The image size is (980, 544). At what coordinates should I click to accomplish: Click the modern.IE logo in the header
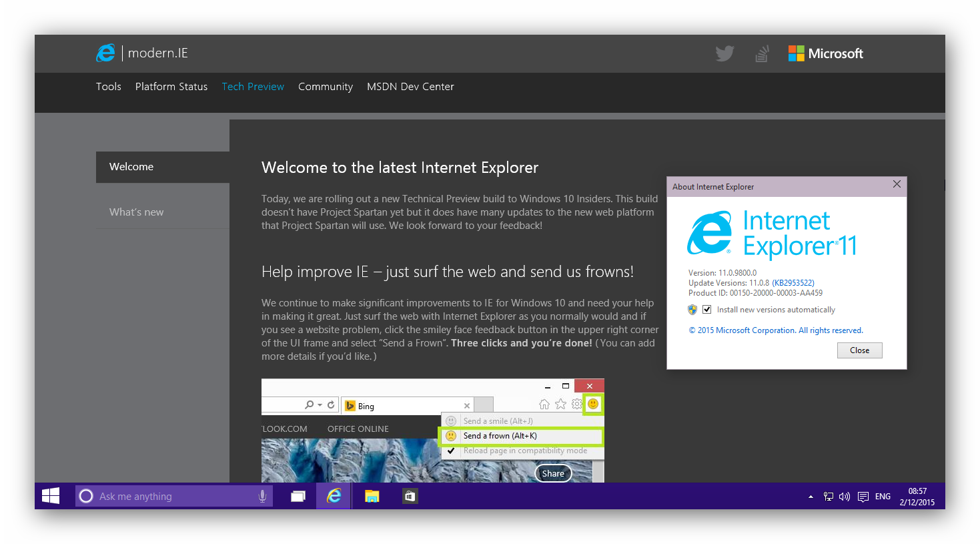click(142, 53)
